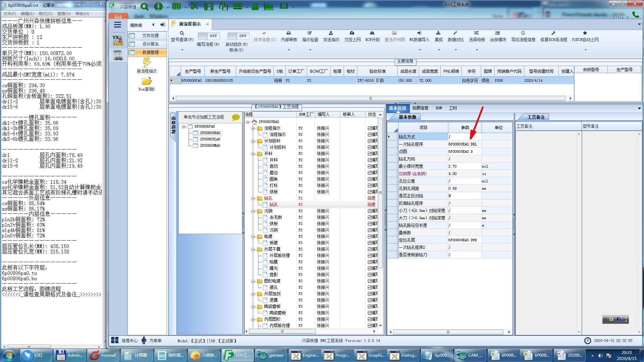Switch to the 拓展信息 tab
The width and height of the screenshot is (644, 362).
click(x=420, y=108)
